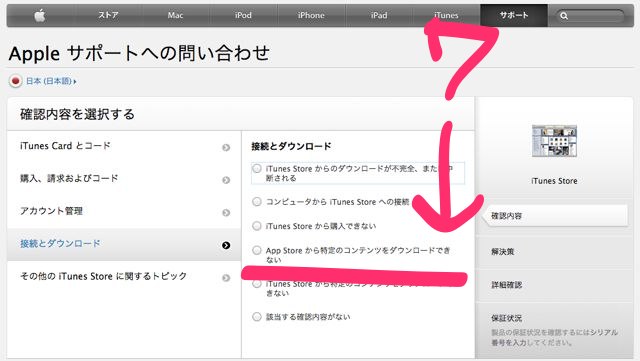Click the 詳細確認 step in sidebar
Viewport: 640px width, 361px height.
pos(554,285)
